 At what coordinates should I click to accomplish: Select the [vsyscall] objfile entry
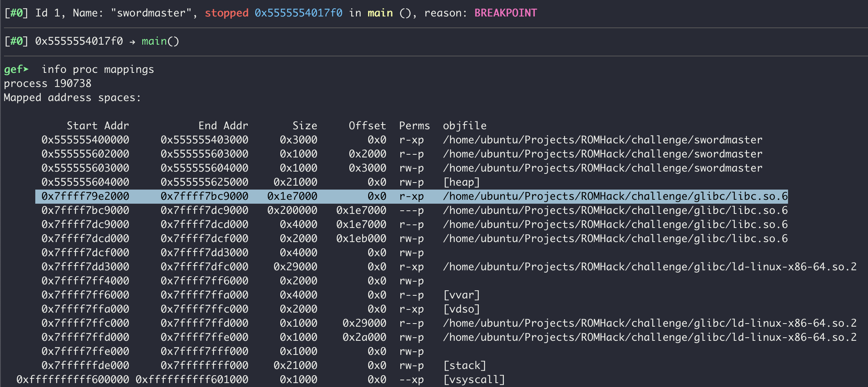[x=474, y=380]
